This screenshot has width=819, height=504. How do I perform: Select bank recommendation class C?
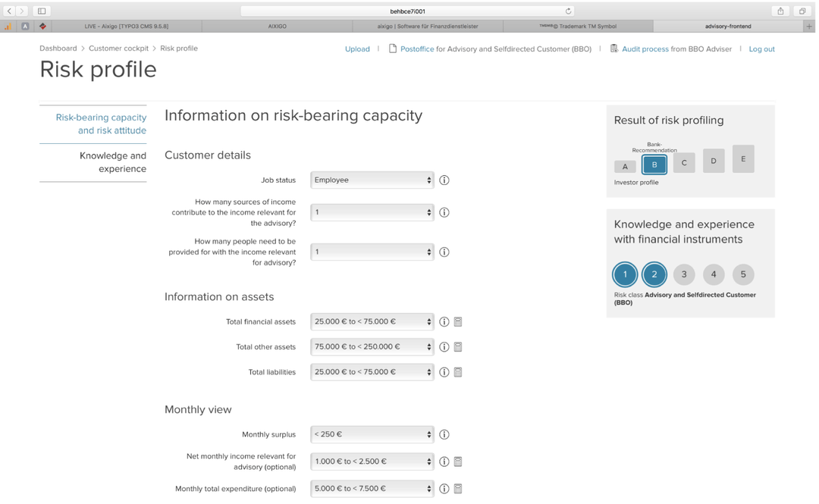pos(683,164)
